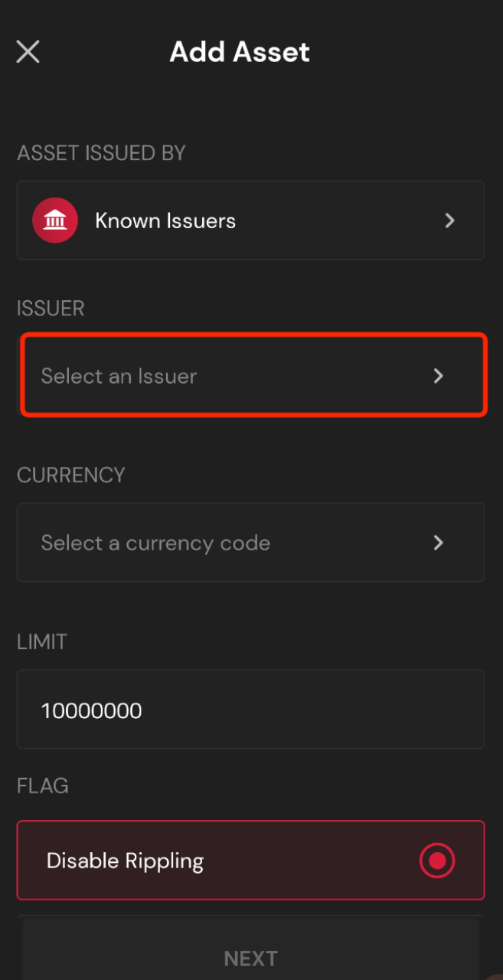Open the Select a currency code field
This screenshot has width=503, height=980.
pos(250,543)
